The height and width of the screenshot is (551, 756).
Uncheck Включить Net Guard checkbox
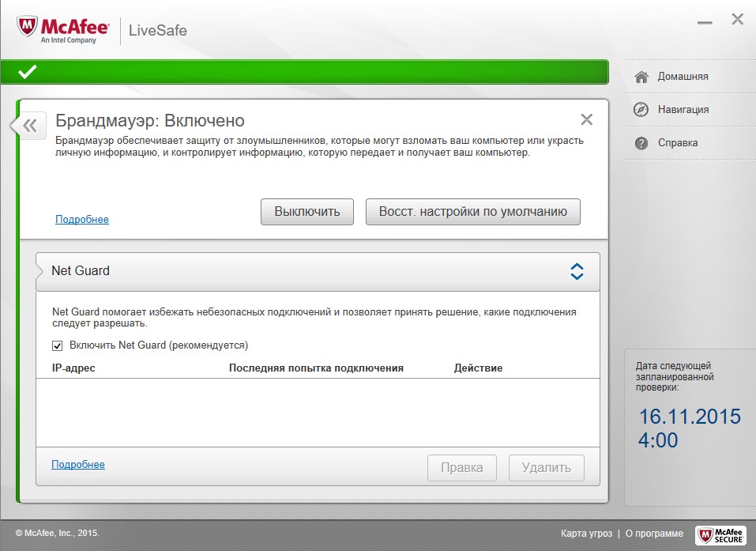click(58, 345)
